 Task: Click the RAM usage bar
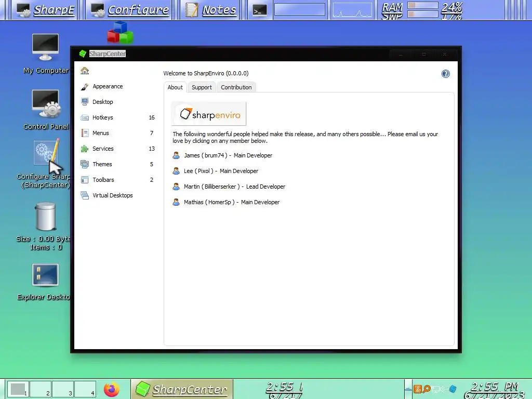(x=423, y=5)
